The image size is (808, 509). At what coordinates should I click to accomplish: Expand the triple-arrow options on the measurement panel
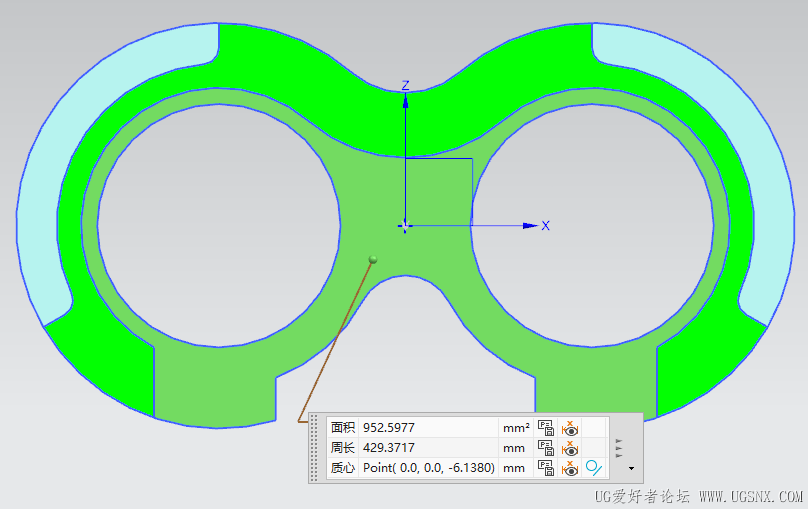pyautogui.click(x=619, y=448)
